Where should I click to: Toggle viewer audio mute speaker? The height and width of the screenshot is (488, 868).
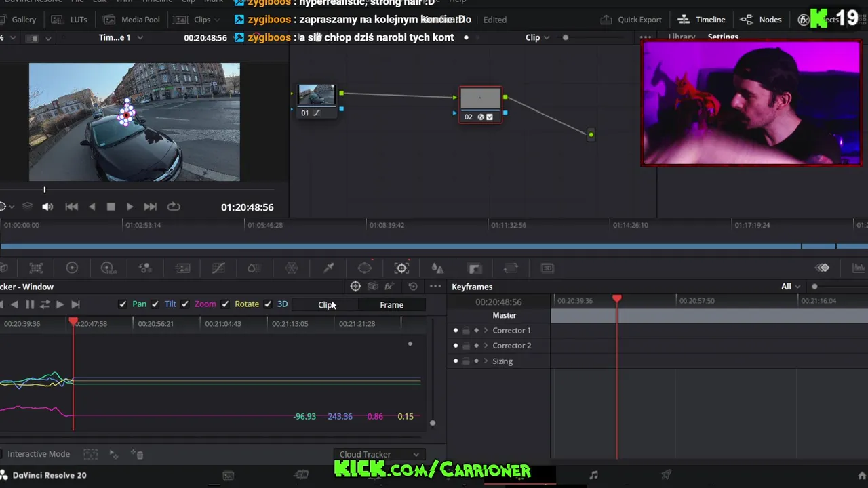click(47, 207)
